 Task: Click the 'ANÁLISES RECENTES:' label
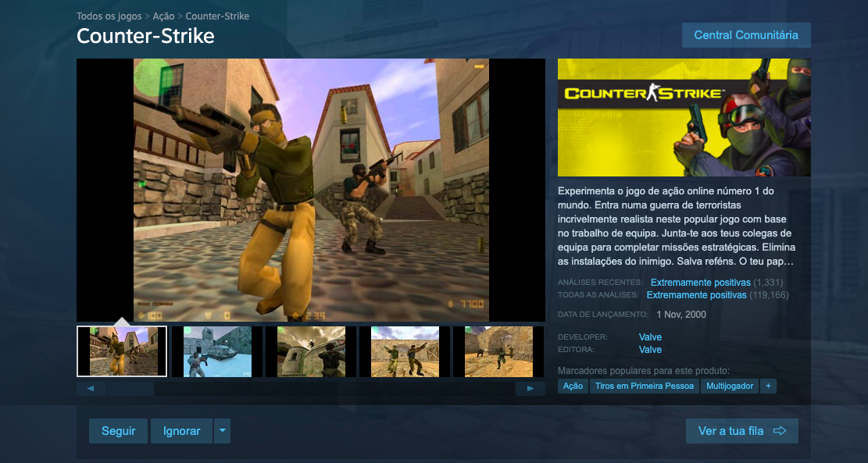[601, 283]
